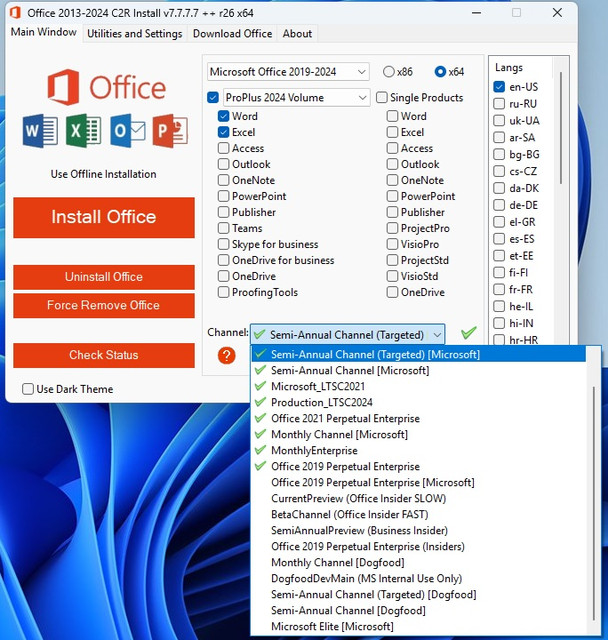Enable the Use Dark Theme checkbox
This screenshot has height=640, width=608.
[28, 389]
